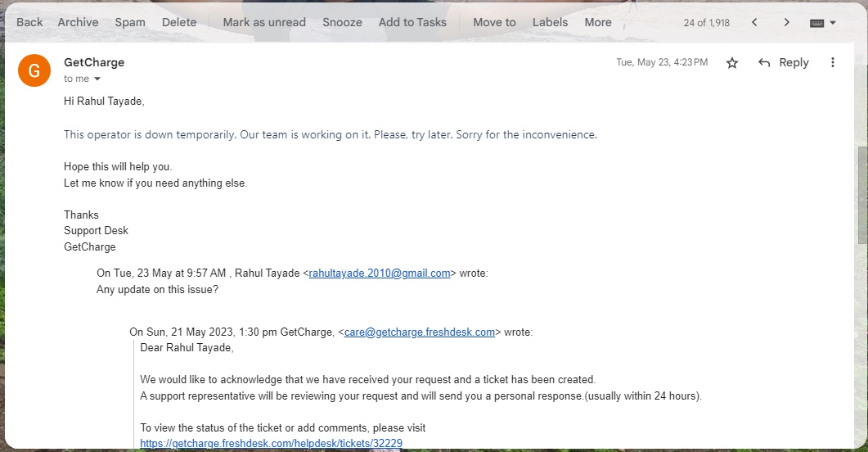Screen dimensions: 868x452
Task: Open the Labels menu
Action: 550,22
